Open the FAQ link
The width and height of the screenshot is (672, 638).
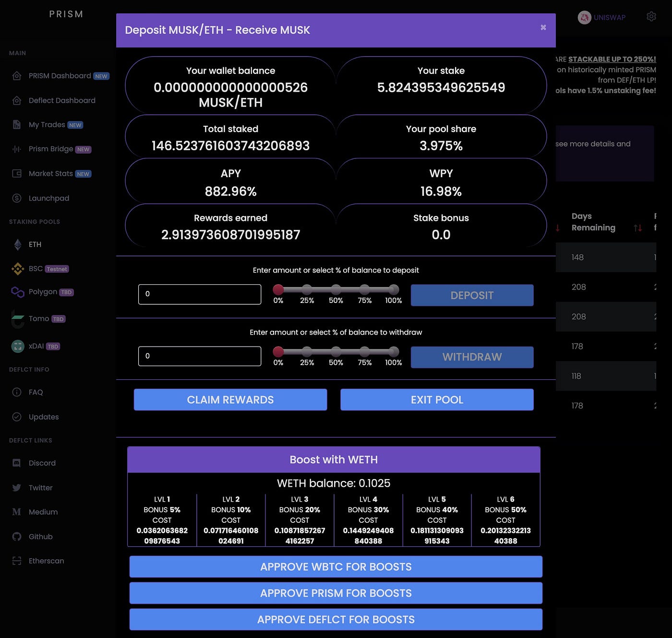click(36, 392)
